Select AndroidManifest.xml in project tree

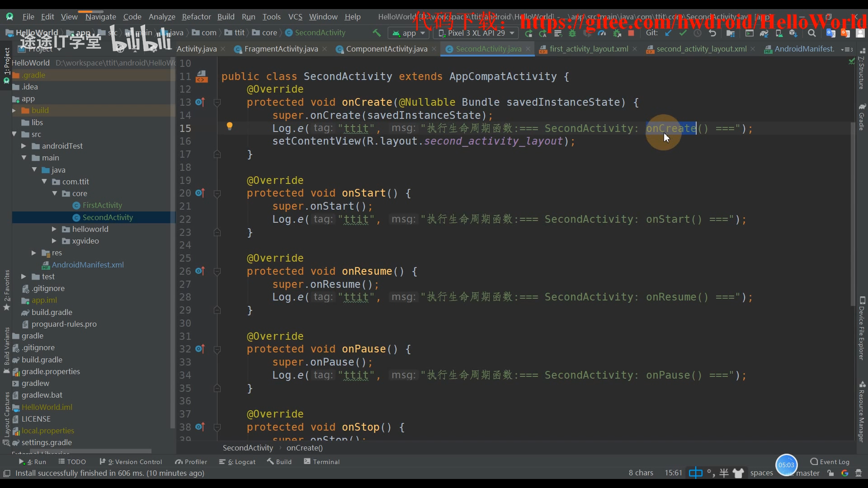tap(88, 265)
